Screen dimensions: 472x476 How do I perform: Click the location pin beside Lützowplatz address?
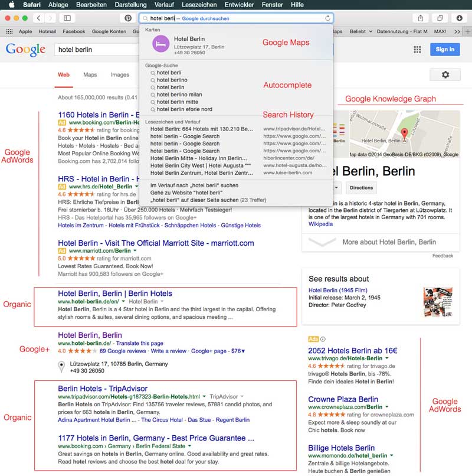(61, 367)
